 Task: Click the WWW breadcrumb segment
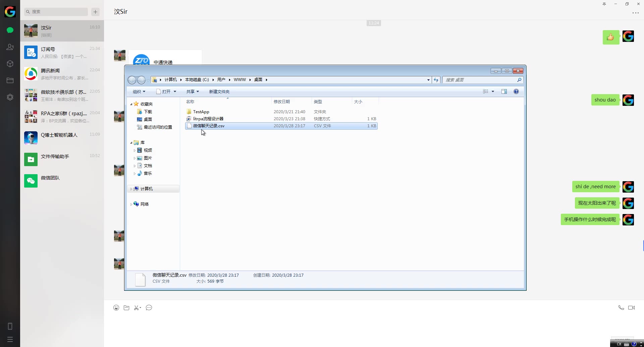click(x=239, y=80)
